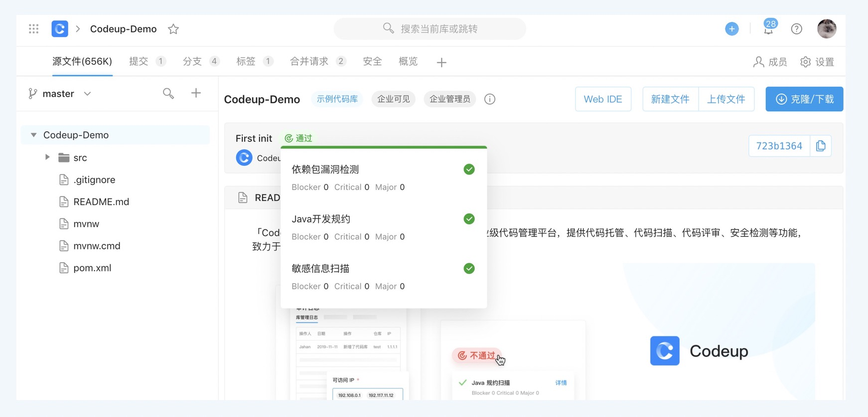This screenshot has height=417, width=868.
Task: Click 新建文件 button
Action: pyautogui.click(x=670, y=99)
